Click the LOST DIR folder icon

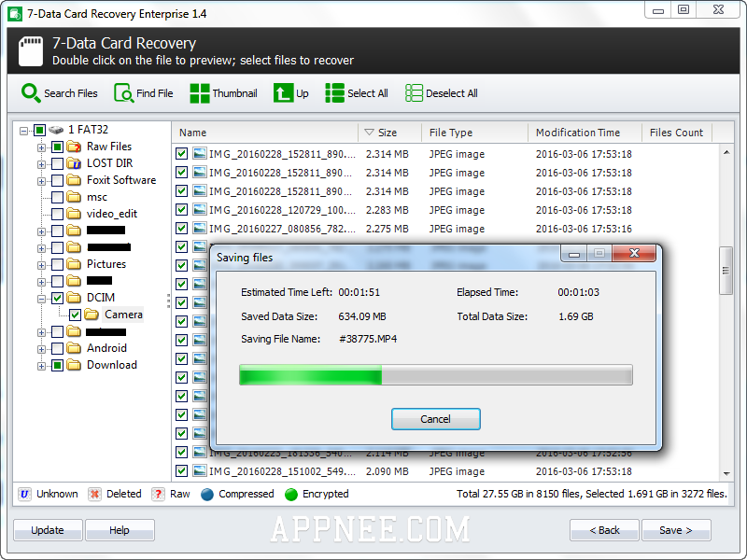pos(74,163)
